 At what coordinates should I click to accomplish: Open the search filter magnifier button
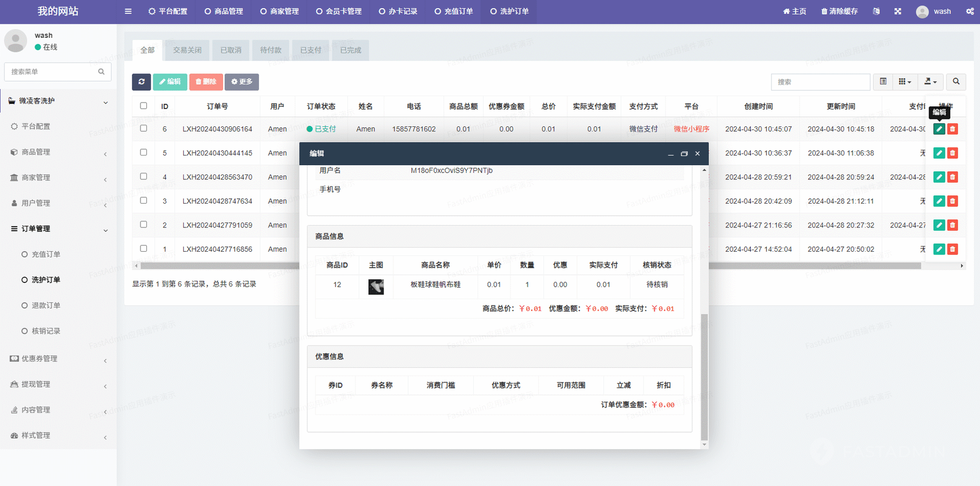956,82
